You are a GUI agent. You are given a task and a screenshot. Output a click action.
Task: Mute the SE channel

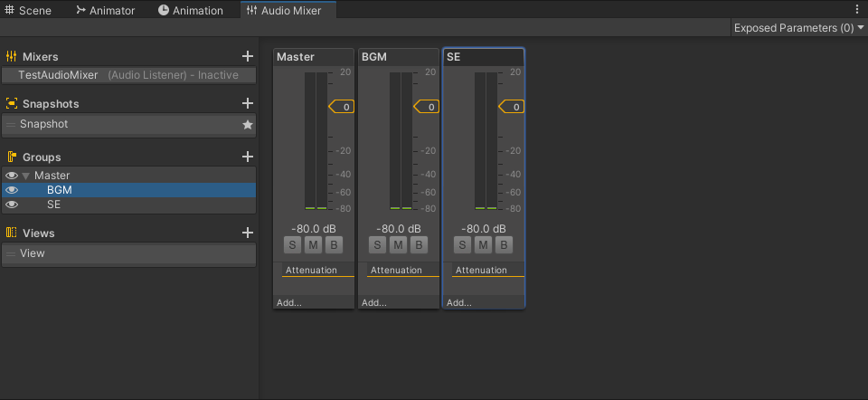(x=483, y=245)
